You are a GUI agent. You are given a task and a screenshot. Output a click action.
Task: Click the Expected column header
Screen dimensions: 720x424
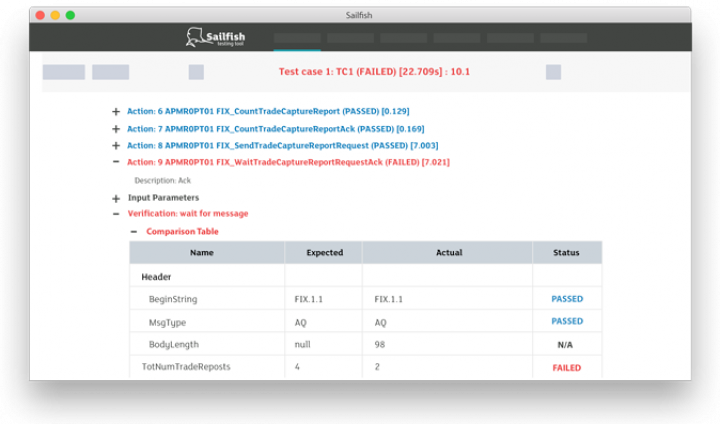pos(324,252)
